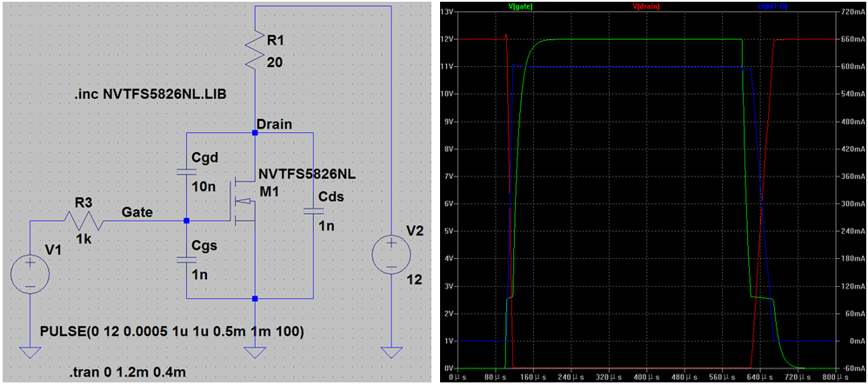
Task: Click the ground symbol under V2
Action: click(391, 352)
